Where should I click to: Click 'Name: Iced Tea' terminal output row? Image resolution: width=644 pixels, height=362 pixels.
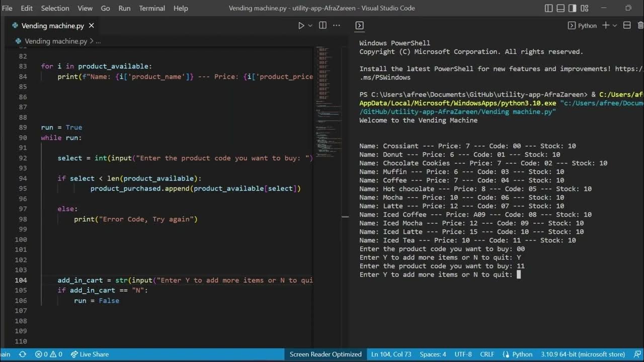(467, 240)
